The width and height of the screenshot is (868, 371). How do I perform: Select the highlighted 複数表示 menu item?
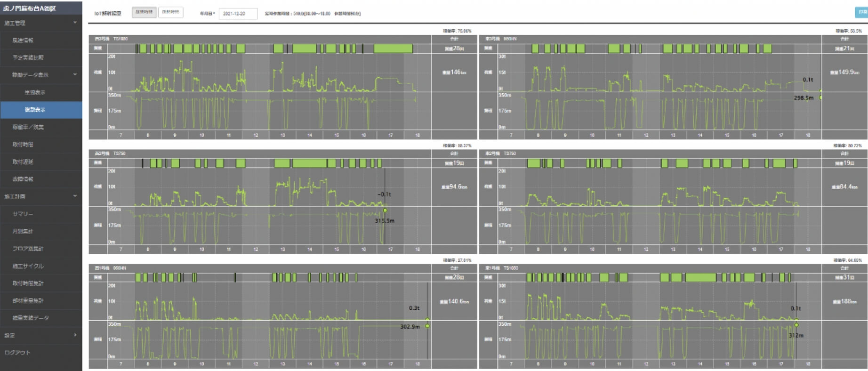[35, 110]
